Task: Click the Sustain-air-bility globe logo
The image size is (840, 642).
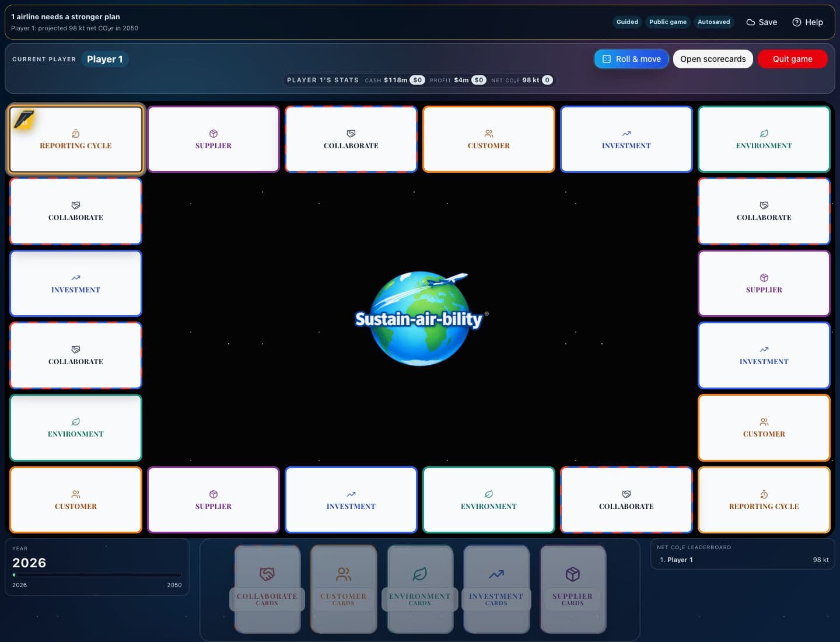Action: [x=420, y=318]
